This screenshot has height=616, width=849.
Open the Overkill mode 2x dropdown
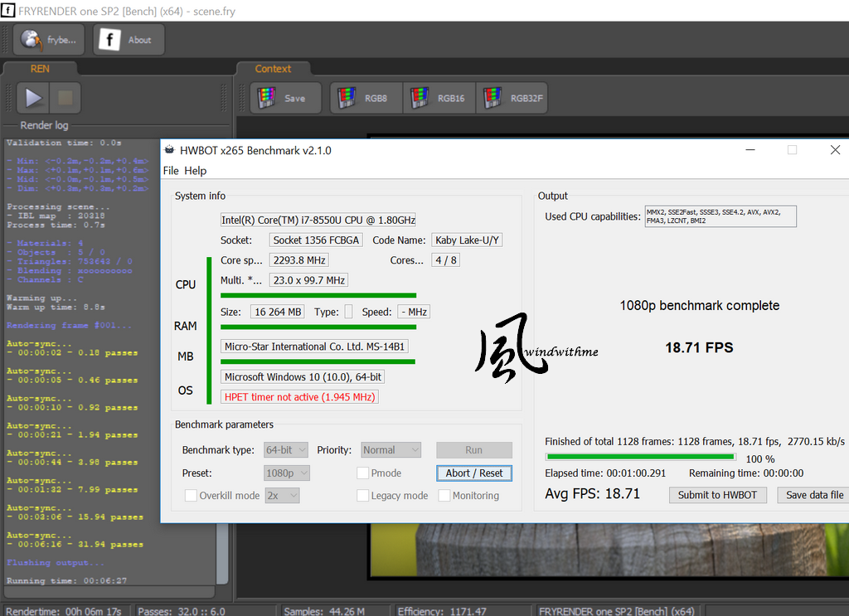pyautogui.click(x=282, y=496)
